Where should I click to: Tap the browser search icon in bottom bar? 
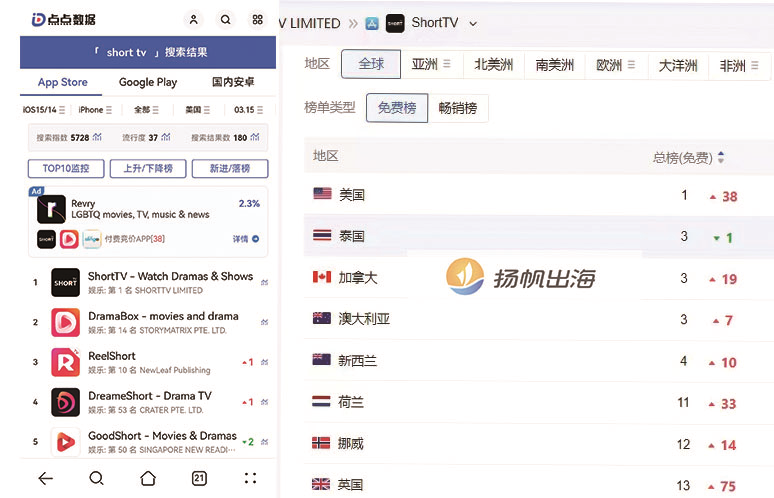pyautogui.click(x=96, y=478)
